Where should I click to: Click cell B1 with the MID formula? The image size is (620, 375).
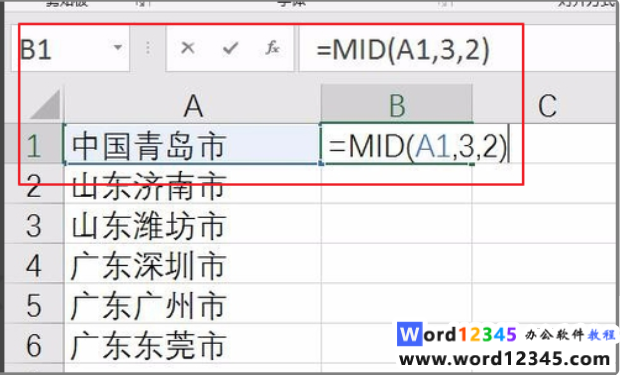(397, 144)
